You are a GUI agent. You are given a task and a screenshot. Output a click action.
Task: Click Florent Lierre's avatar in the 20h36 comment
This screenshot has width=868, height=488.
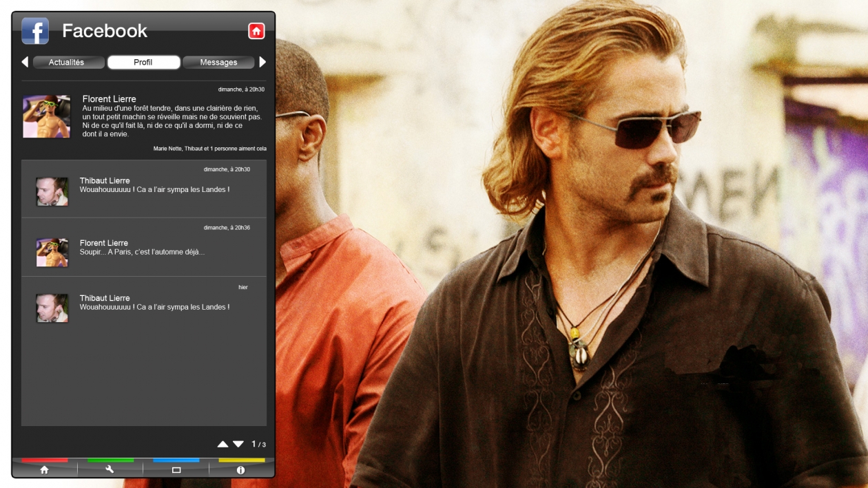click(52, 253)
